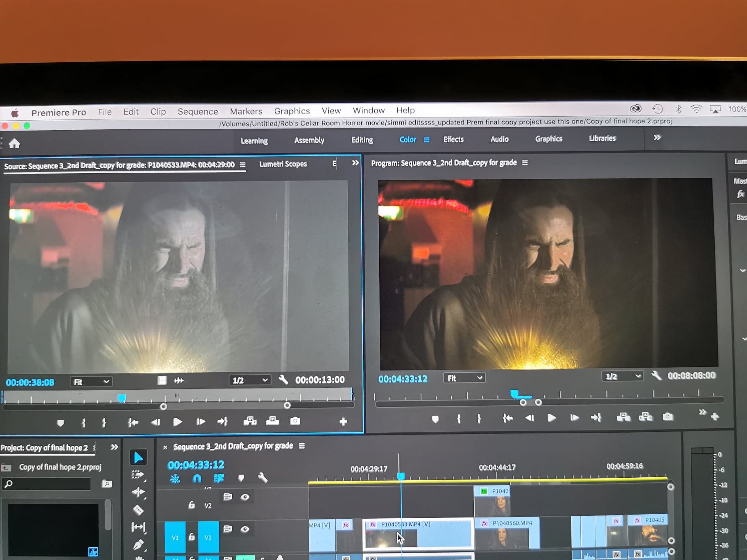Select the Razor tool

click(138, 510)
